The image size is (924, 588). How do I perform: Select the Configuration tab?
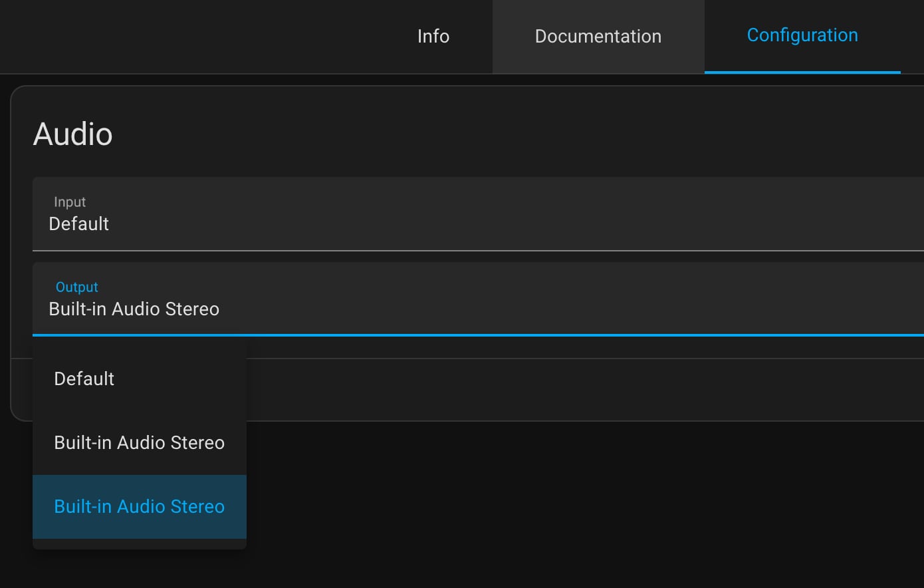(802, 36)
